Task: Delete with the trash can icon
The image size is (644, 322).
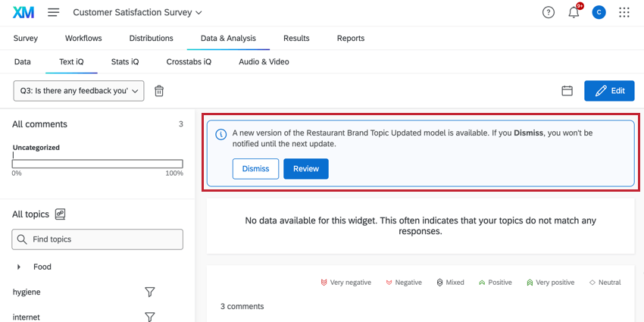Action: pyautogui.click(x=159, y=91)
